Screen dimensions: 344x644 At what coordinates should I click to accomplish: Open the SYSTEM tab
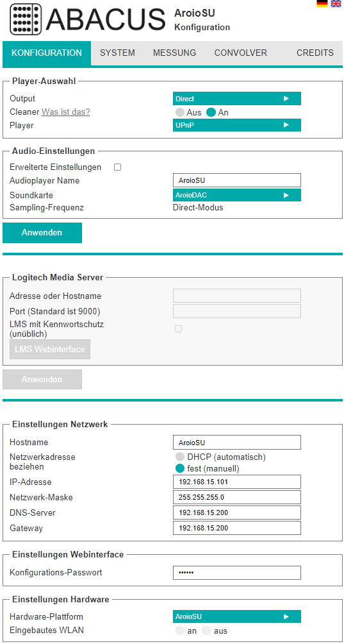(x=117, y=53)
